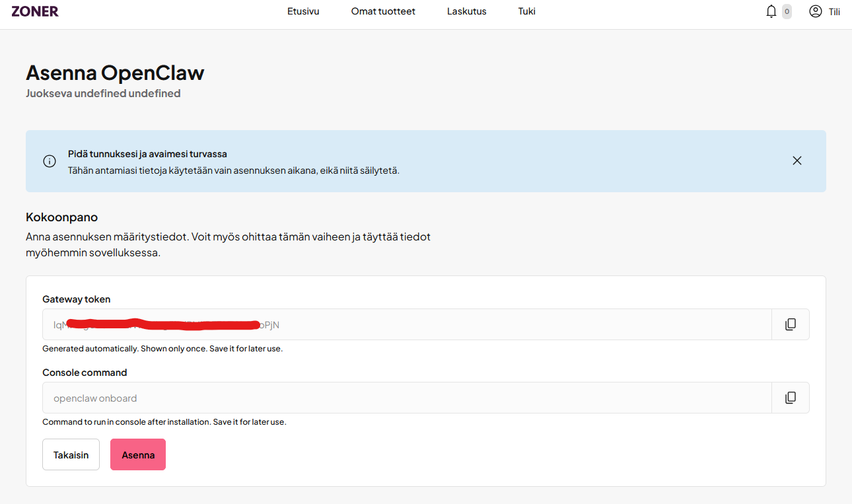Click 'Juokseva undefined undefined' subtitle
Viewport: 852px width, 504px height.
pos(103,94)
